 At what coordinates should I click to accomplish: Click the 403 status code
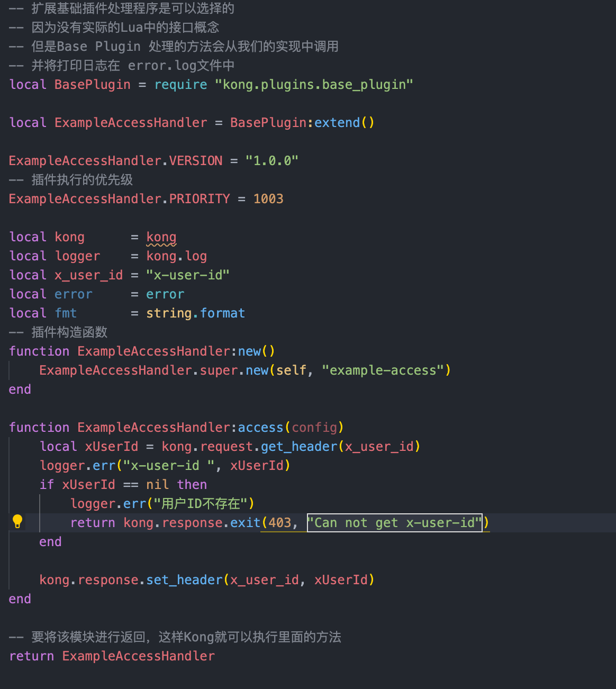pos(280,523)
